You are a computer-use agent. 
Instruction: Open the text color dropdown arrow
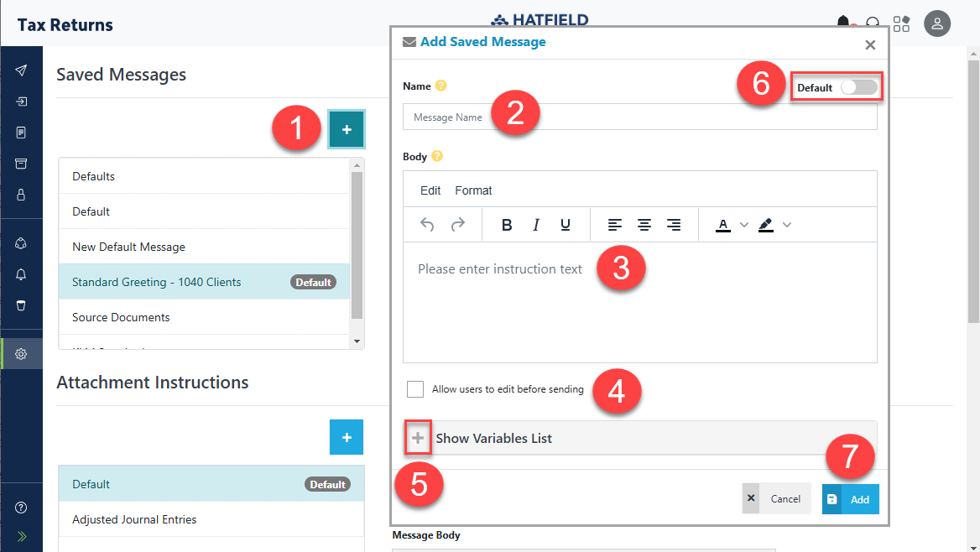coord(743,225)
